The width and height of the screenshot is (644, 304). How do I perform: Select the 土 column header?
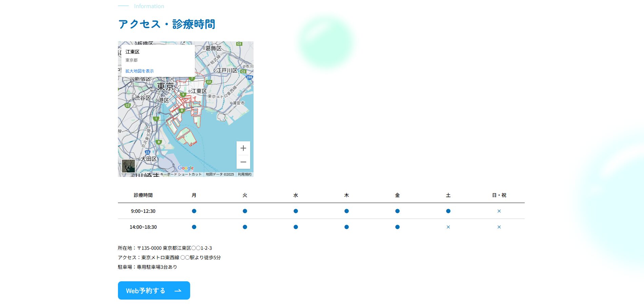(x=448, y=195)
